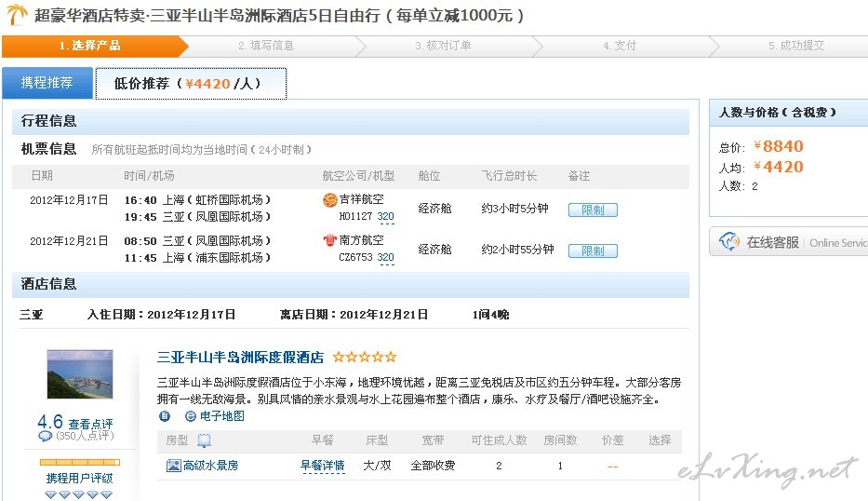The image size is (868, 501).
Task: Open aircraft type 320 link for HO1127
Action: click(x=386, y=217)
